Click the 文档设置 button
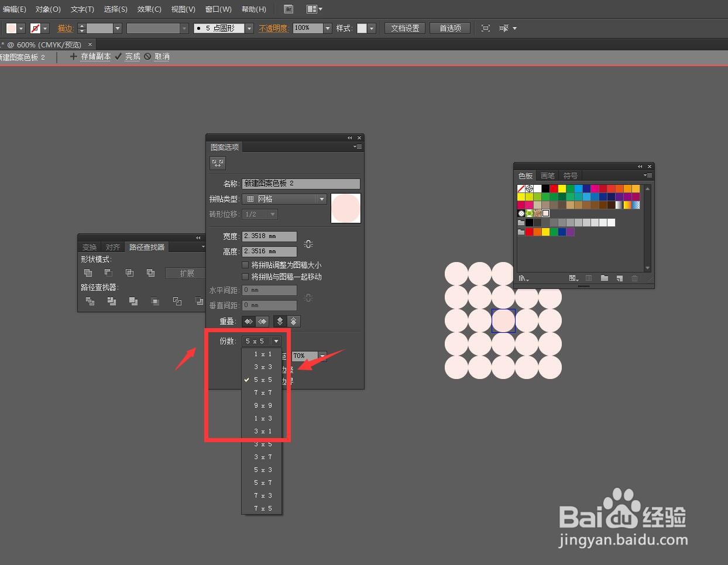Image resolution: width=728 pixels, height=565 pixels. coord(405,28)
